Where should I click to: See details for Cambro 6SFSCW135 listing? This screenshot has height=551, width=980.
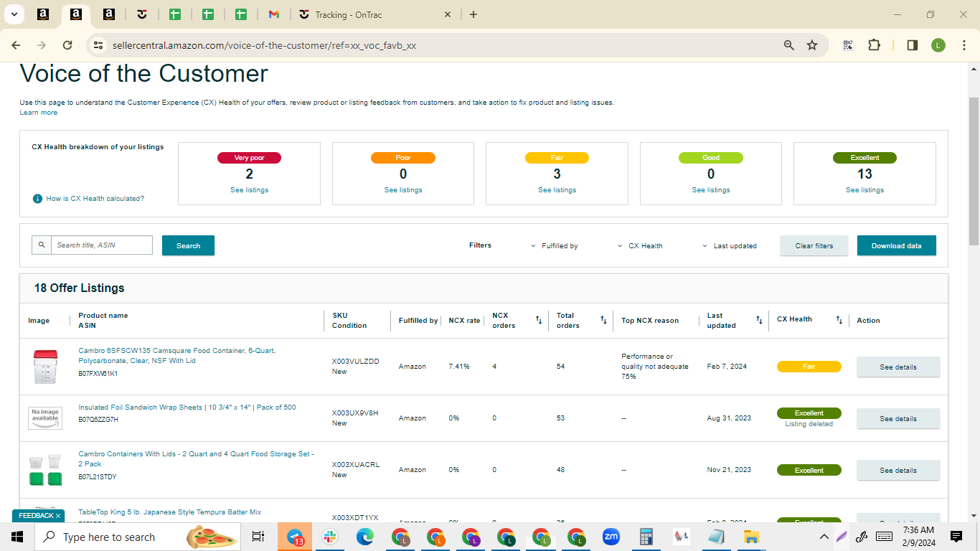[x=898, y=367]
